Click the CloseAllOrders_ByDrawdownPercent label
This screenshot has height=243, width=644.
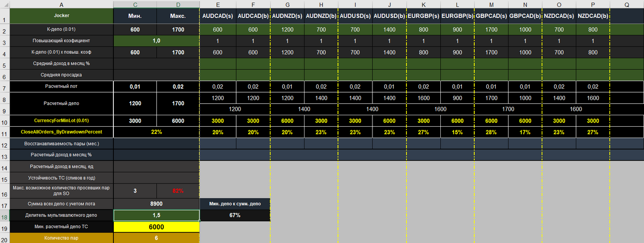[x=61, y=132]
